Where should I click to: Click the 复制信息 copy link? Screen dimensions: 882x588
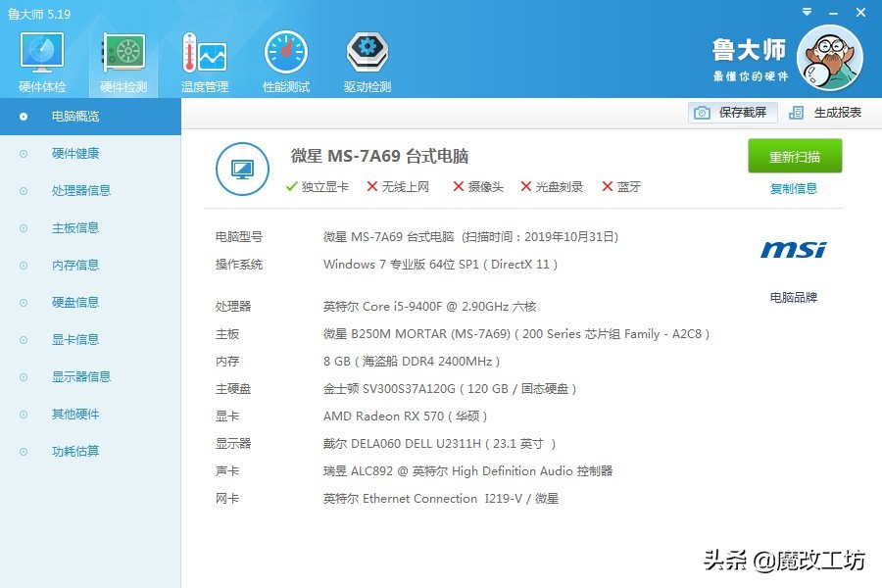794,188
